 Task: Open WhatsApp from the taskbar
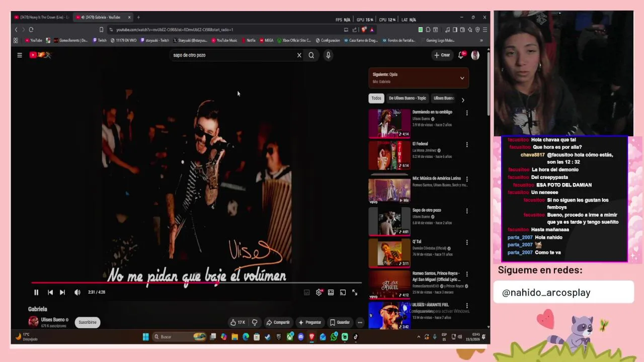click(x=334, y=337)
